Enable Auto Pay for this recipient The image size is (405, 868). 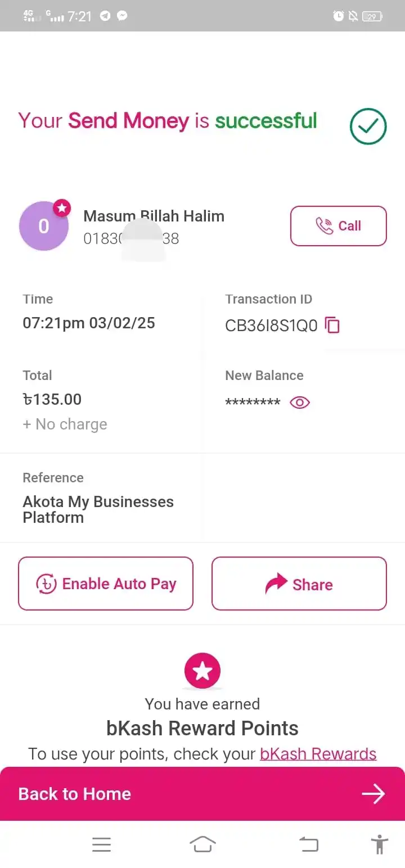pos(106,584)
